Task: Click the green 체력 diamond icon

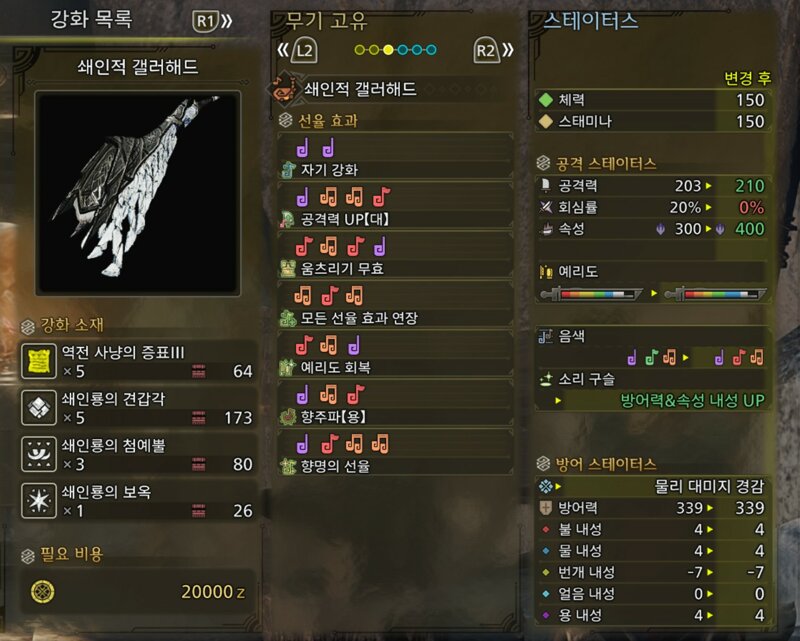Action: click(x=546, y=100)
